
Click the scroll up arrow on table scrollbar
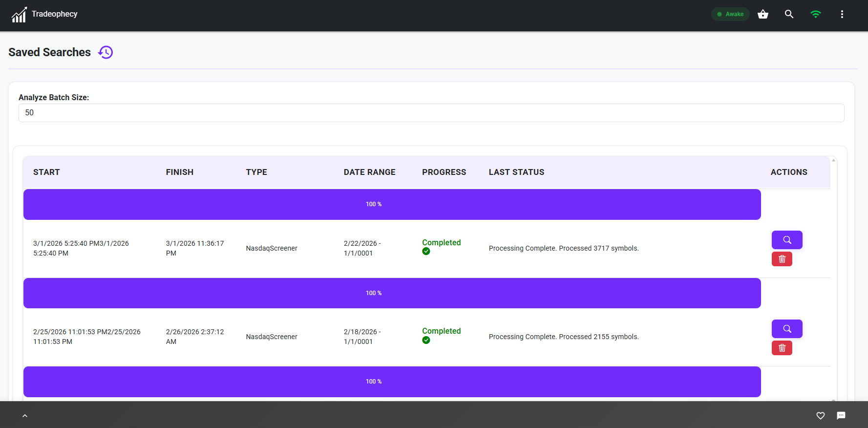click(x=833, y=160)
